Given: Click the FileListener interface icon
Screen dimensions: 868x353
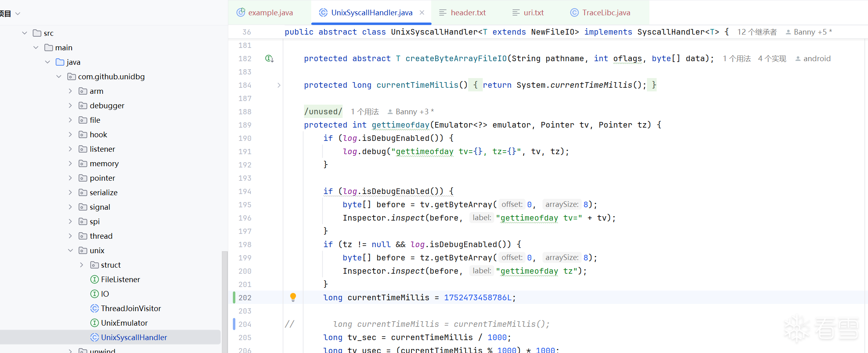Looking at the screenshot, I should coord(95,279).
